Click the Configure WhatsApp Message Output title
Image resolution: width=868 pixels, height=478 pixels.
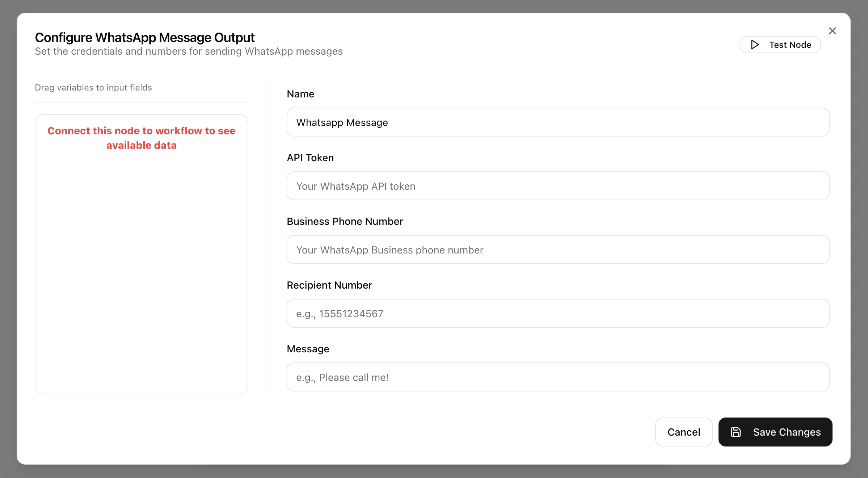(x=145, y=38)
